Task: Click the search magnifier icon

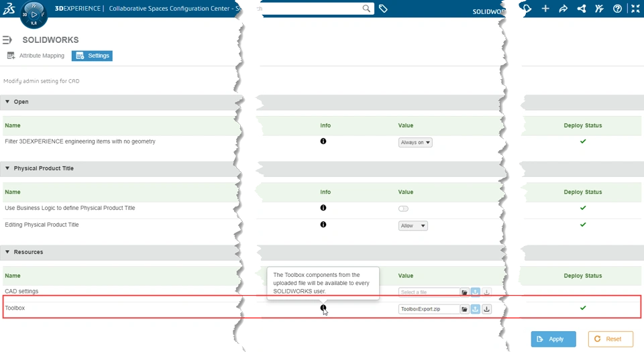Action: (x=366, y=9)
